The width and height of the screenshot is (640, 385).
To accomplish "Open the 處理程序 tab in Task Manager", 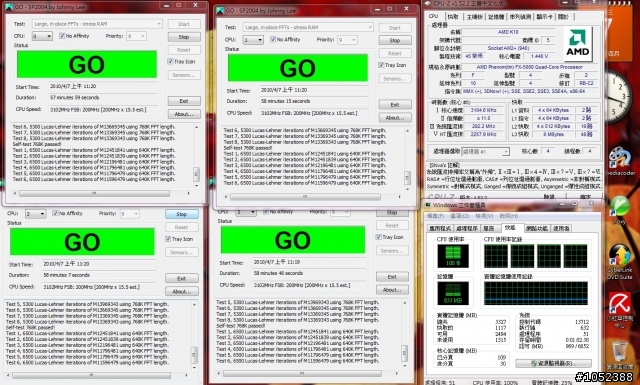I will point(466,228).
